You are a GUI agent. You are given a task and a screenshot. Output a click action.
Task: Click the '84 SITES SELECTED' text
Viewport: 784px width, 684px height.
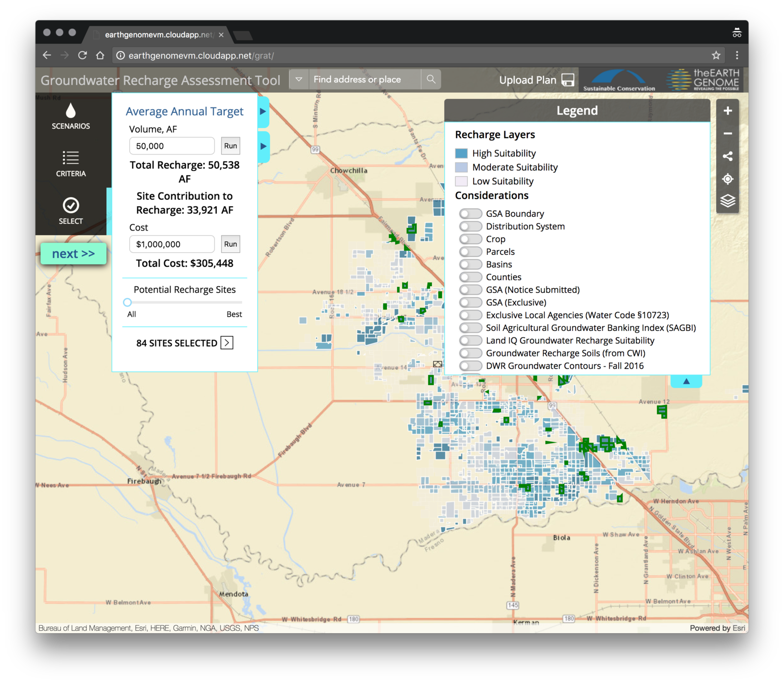pyautogui.click(x=177, y=343)
